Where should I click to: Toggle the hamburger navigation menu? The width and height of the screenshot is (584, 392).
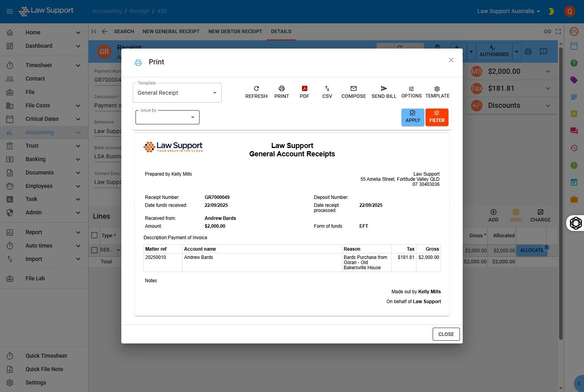pos(10,11)
